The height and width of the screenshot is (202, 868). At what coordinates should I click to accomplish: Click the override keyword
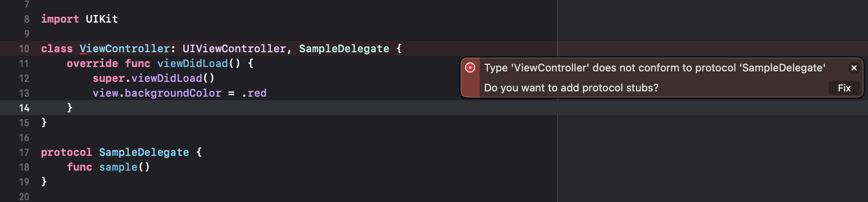(x=92, y=64)
